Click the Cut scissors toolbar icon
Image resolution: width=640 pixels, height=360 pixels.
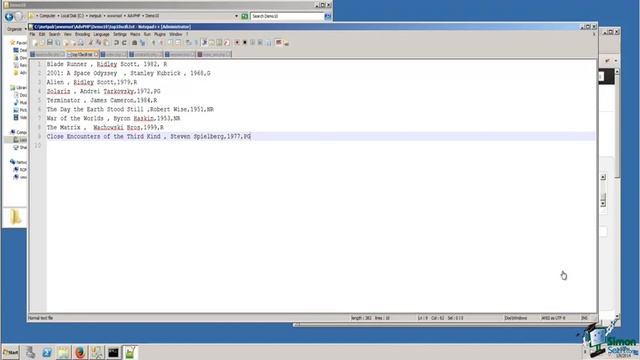(x=91, y=42)
